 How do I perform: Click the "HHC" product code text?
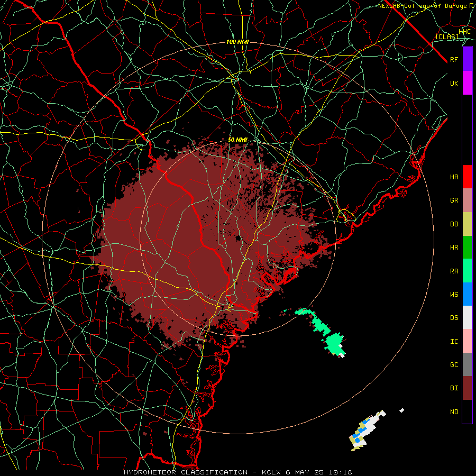464,32
